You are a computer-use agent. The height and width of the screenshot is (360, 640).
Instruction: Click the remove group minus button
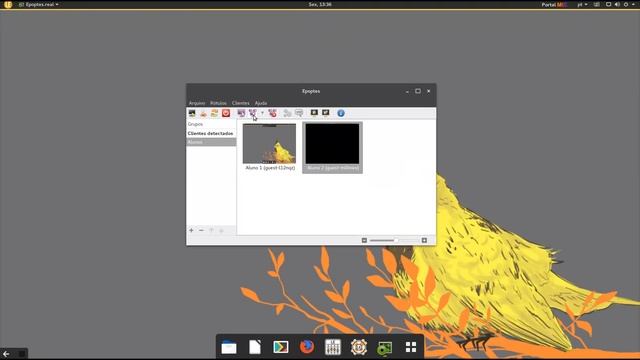click(x=201, y=230)
